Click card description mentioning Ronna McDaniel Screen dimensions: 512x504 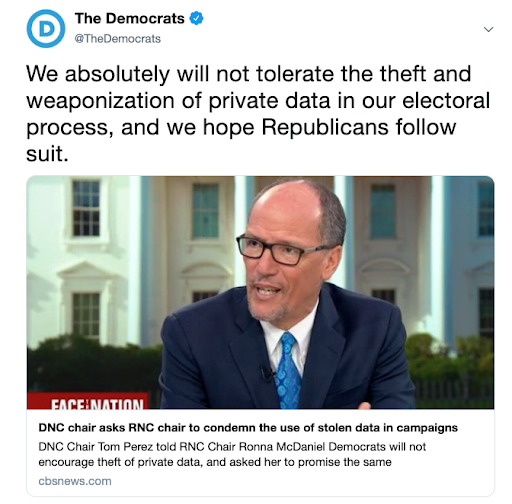coord(232,454)
